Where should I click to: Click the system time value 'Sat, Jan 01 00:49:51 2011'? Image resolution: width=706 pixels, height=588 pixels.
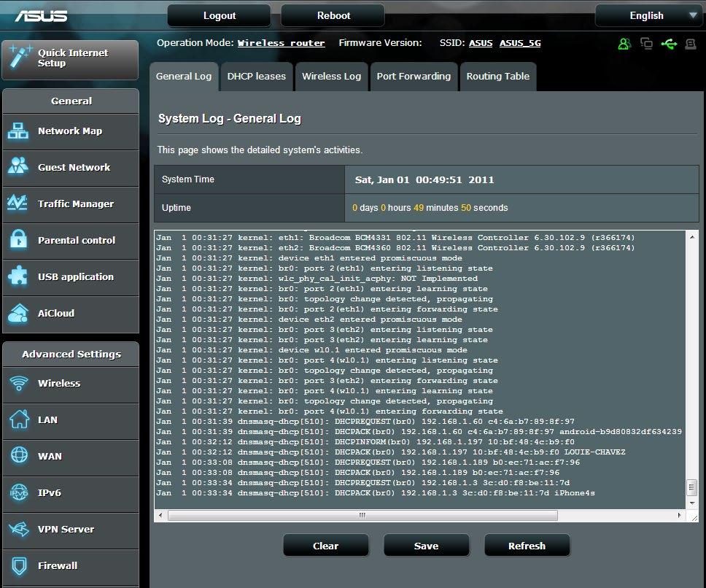click(424, 179)
